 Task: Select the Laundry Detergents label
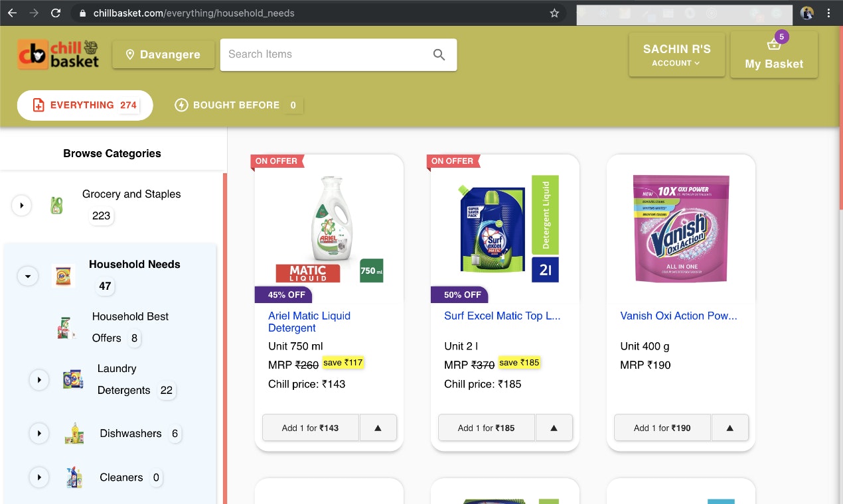tap(124, 379)
